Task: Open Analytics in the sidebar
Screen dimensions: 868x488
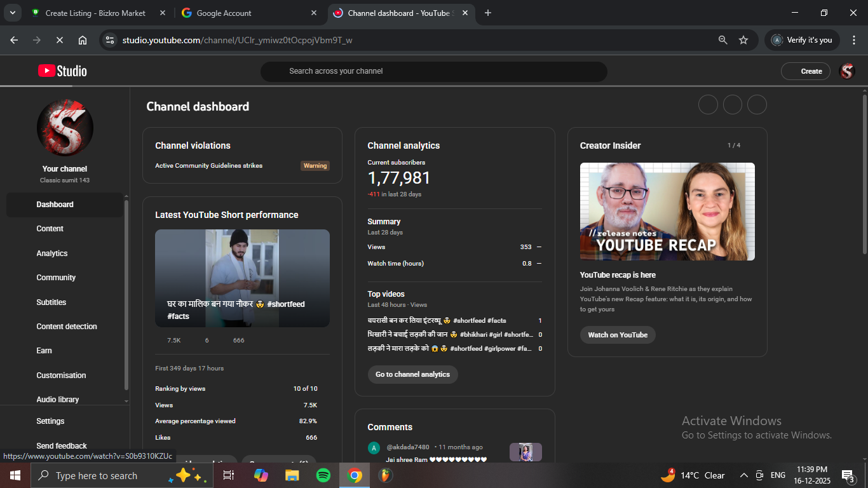Action: [52, 254]
